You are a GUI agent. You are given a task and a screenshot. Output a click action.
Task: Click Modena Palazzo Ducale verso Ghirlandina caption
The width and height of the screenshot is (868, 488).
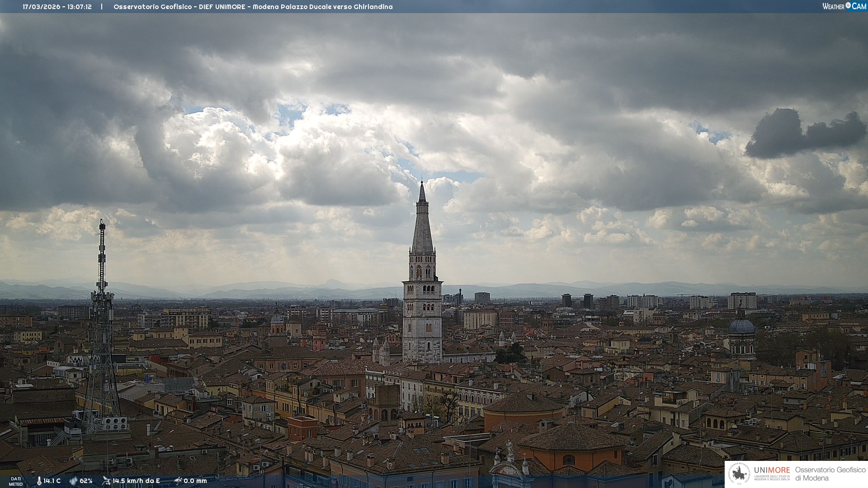[x=322, y=7]
